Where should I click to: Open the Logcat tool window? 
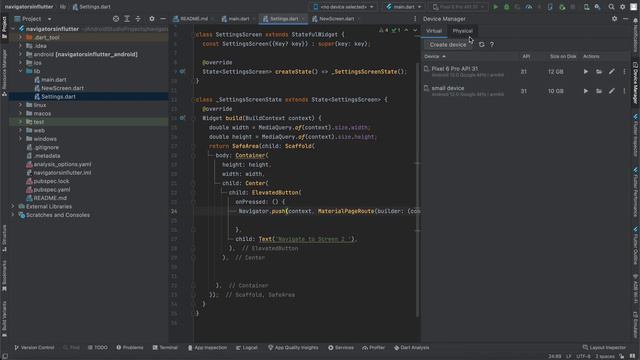pos(247,348)
